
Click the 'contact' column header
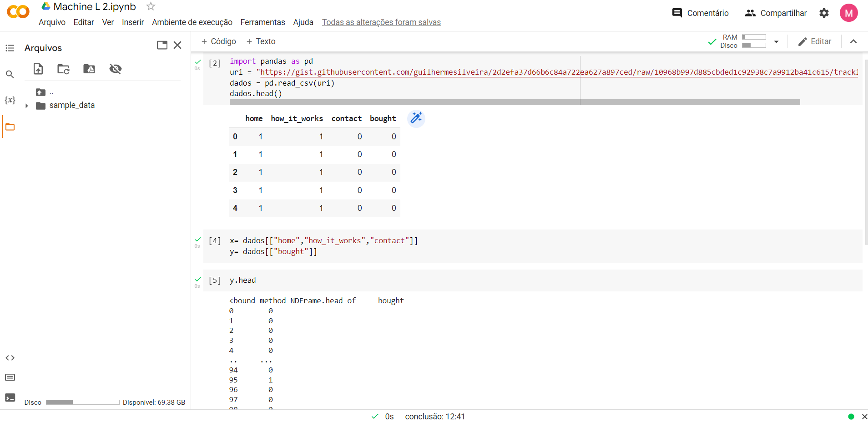click(x=347, y=118)
